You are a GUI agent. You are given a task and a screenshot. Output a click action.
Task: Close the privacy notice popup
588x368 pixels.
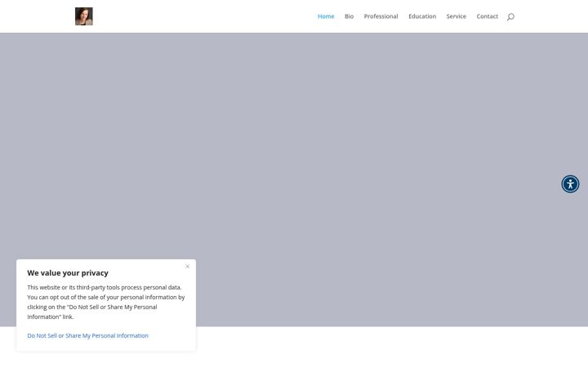pyautogui.click(x=188, y=267)
